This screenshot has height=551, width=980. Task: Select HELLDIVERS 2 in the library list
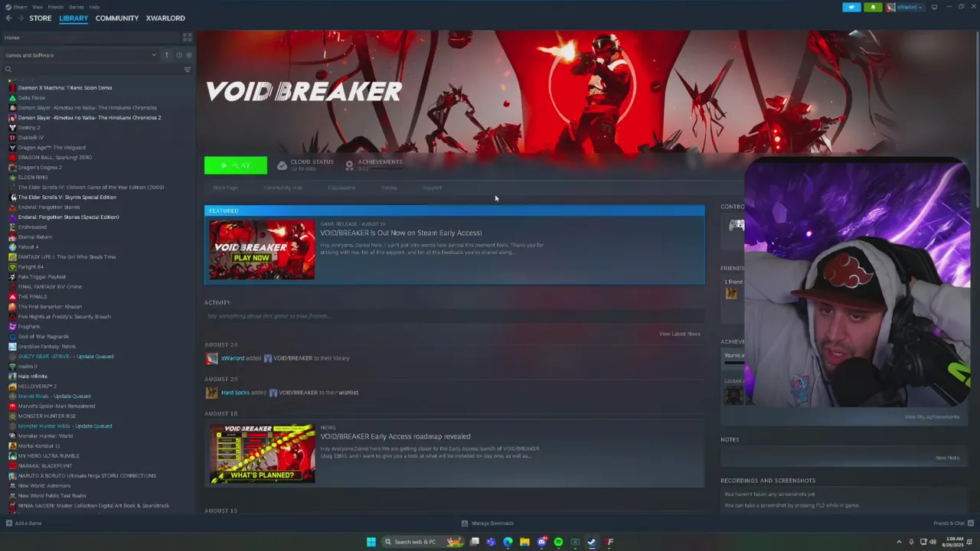[37, 386]
